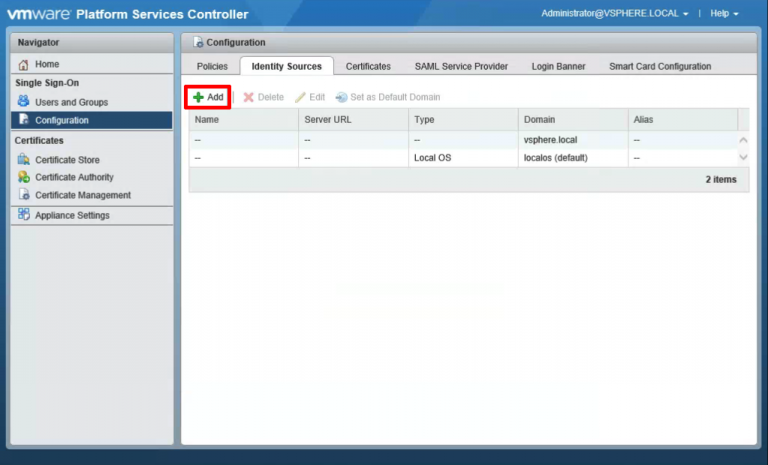Screen dimensions: 768x465
Task: Select the Identity Sources tab
Action: [287, 66]
